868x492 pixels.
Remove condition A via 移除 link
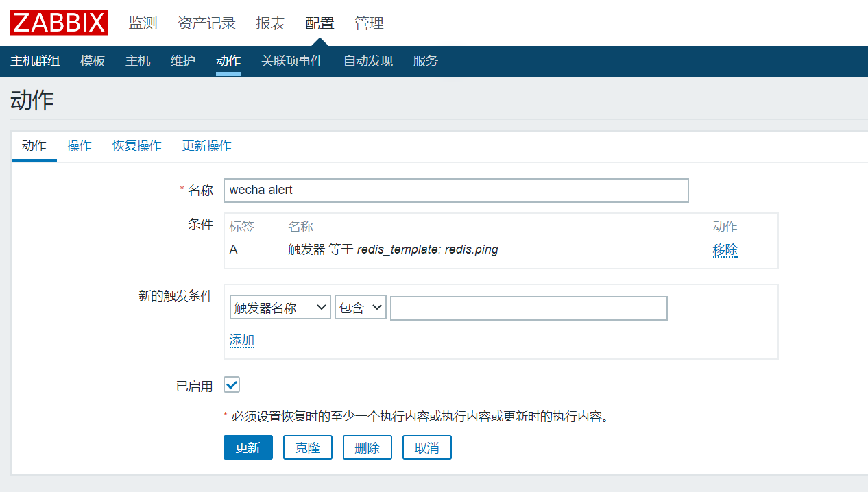click(x=725, y=250)
